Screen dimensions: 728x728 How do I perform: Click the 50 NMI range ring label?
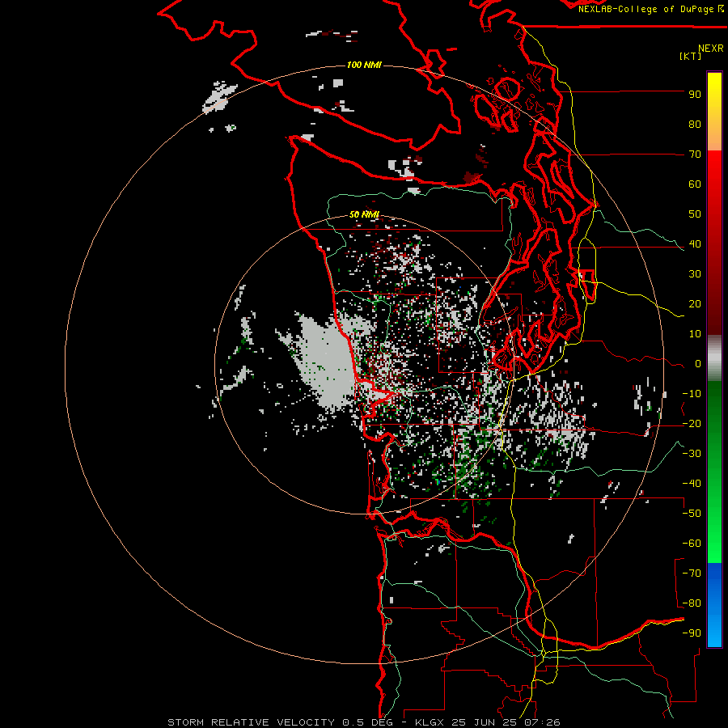coord(364,214)
